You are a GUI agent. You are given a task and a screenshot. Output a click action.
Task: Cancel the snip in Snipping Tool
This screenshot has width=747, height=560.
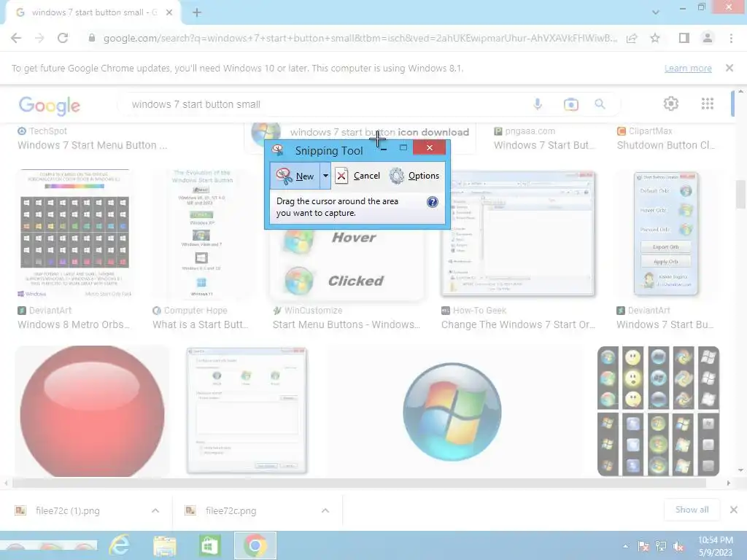click(357, 176)
